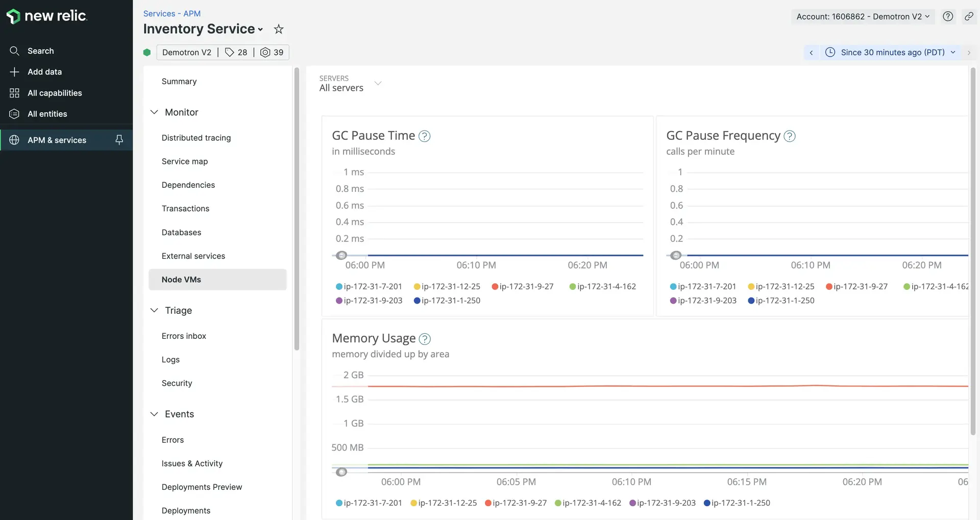Toggle ip-172-31-1-250 in GC Pause Frequency legend
Viewport: 980px width, 520px height.
[781, 301]
